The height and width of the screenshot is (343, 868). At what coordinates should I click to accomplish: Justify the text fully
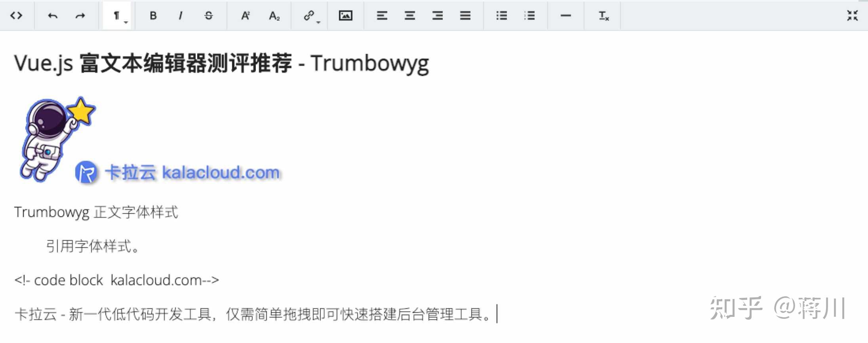[x=465, y=15]
